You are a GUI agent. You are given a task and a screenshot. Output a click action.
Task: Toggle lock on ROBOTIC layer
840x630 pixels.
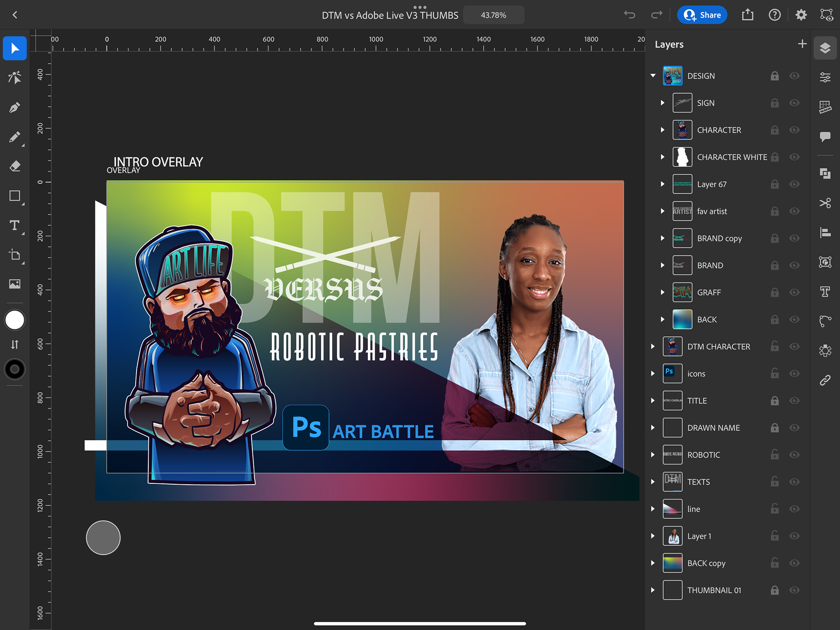click(x=774, y=455)
